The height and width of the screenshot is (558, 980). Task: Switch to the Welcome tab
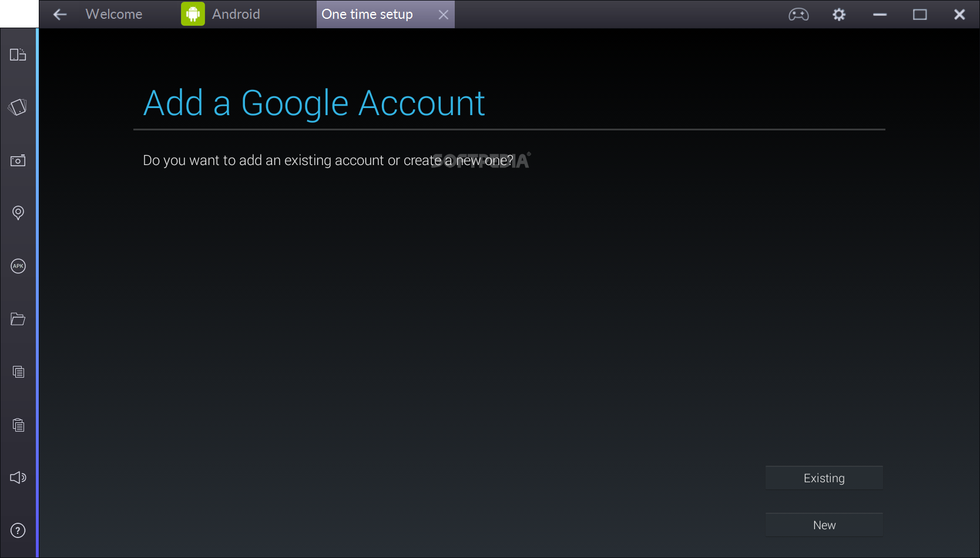[114, 14]
